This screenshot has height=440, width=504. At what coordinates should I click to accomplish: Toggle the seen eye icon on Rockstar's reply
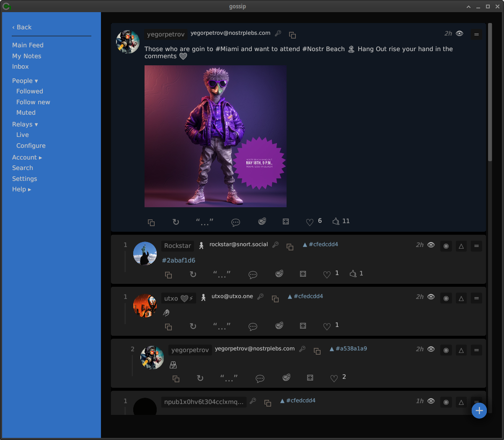point(431,245)
